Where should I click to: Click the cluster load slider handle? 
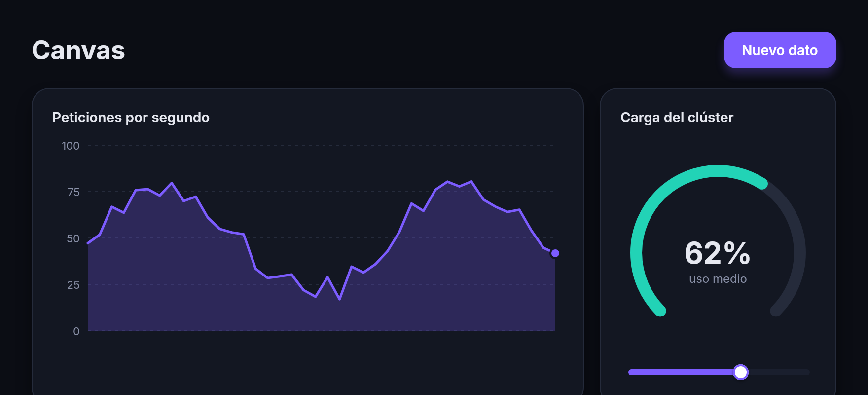tap(740, 372)
